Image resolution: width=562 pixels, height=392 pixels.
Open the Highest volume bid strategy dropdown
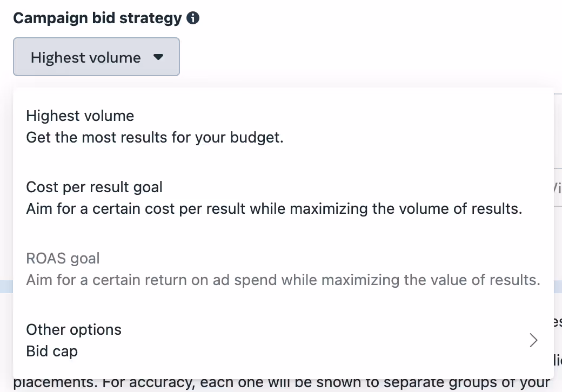pos(96,57)
